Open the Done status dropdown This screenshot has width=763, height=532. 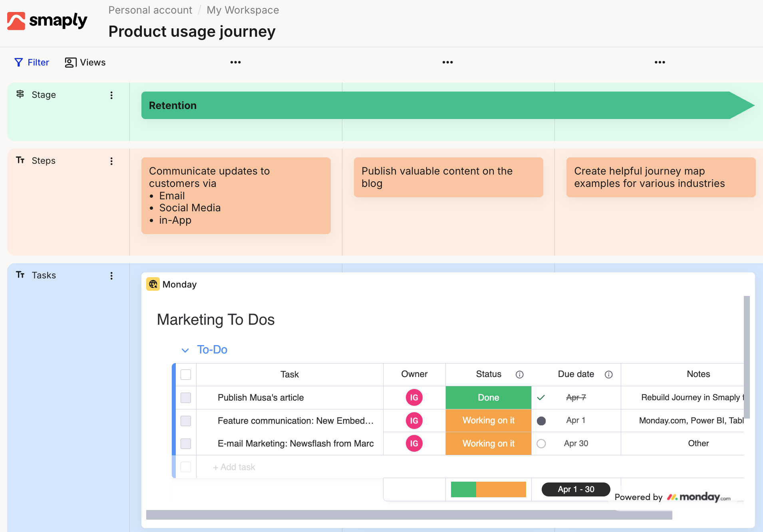pyautogui.click(x=489, y=397)
